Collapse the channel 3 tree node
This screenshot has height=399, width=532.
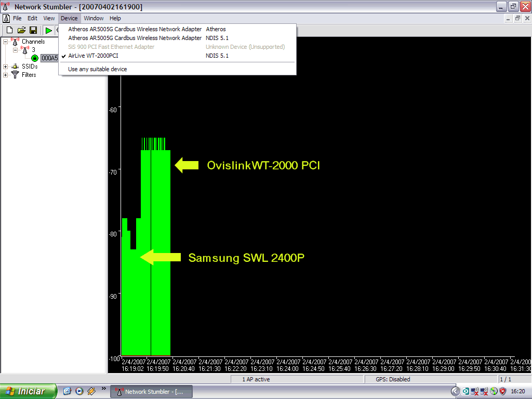(x=15, y=50)
